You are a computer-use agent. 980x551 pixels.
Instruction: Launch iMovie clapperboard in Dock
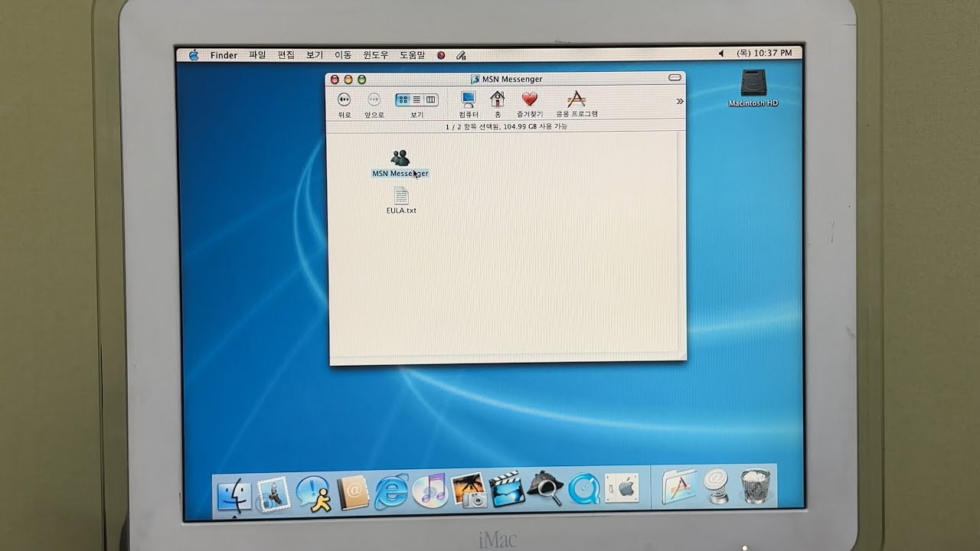(507, 488)
